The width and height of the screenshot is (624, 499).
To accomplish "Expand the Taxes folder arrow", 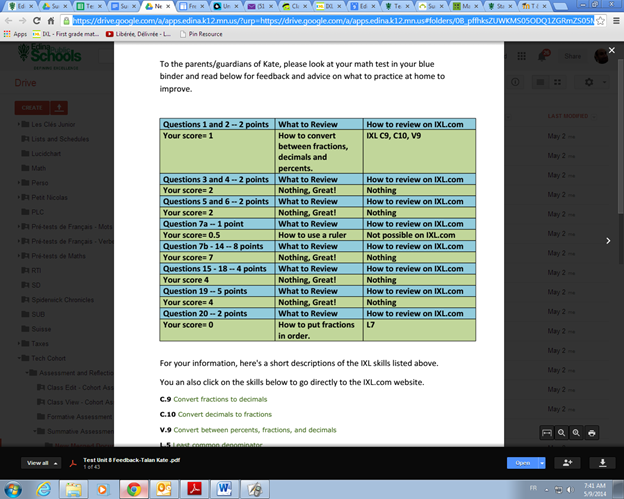I will [x=18, y=343].
